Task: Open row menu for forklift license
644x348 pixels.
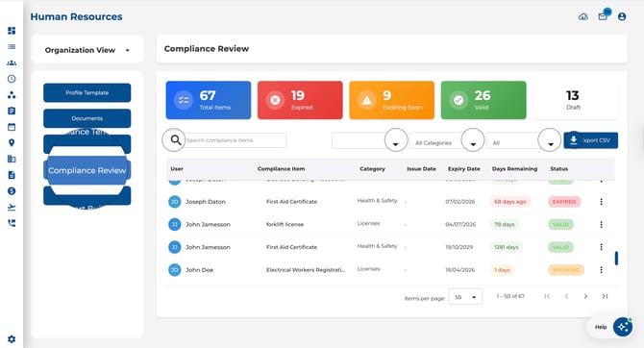Action: (602, 224)
